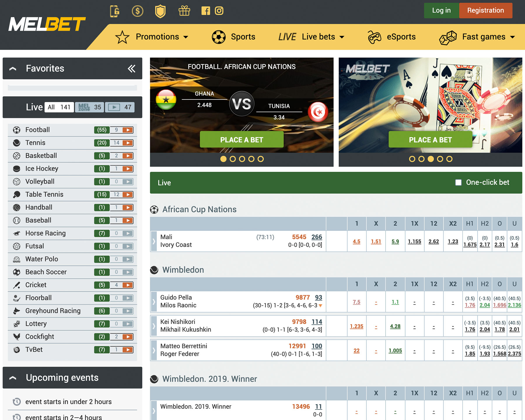Screen dimensions: 525x420
Task: Click the Horse Racing icon
Action: 17,233
